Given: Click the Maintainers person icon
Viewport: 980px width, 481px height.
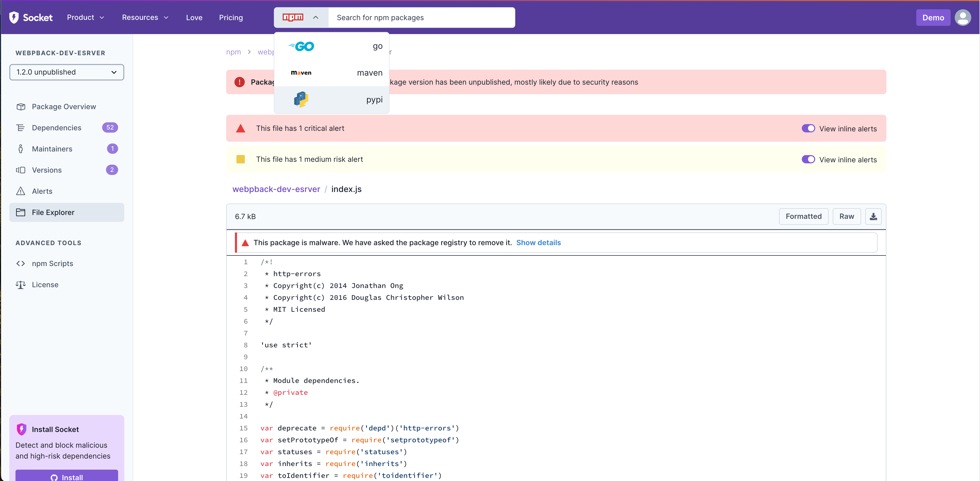Looking at the screenshot, I should click(x=21, y=149).
